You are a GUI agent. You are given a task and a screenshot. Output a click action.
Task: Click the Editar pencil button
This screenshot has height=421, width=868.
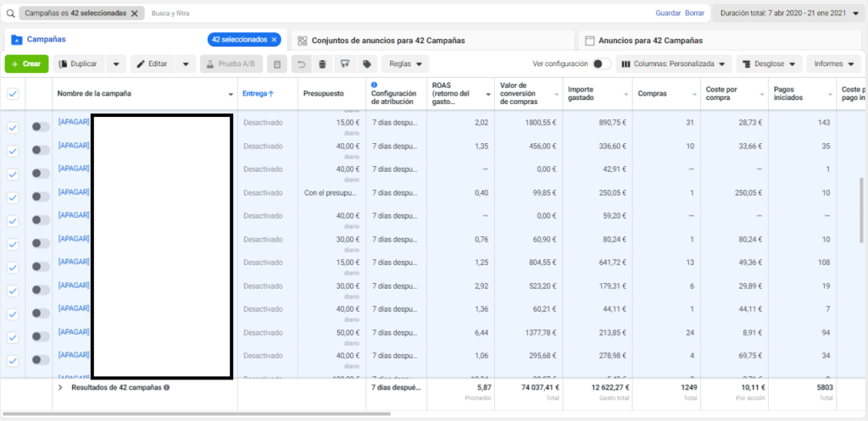point(153,64)
